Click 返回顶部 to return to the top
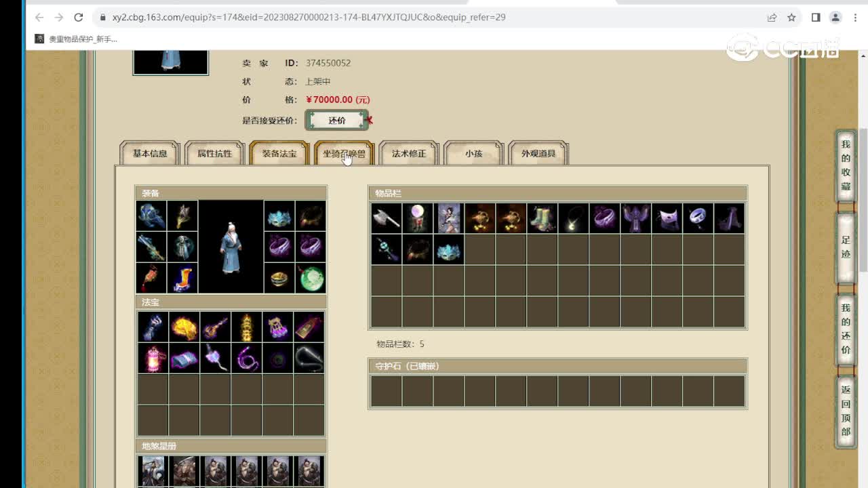The height and width of the screenshot is (488, 868). click(x=846, y=411)
